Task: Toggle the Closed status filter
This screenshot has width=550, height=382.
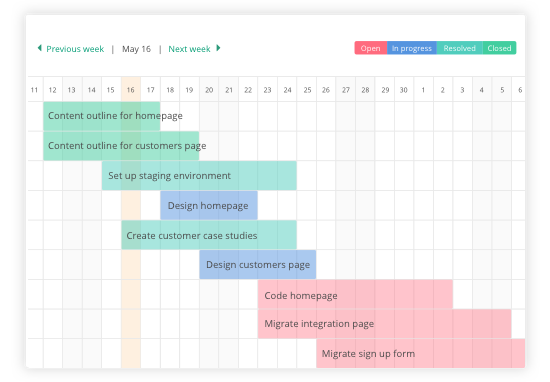Action: coord(499,48)
